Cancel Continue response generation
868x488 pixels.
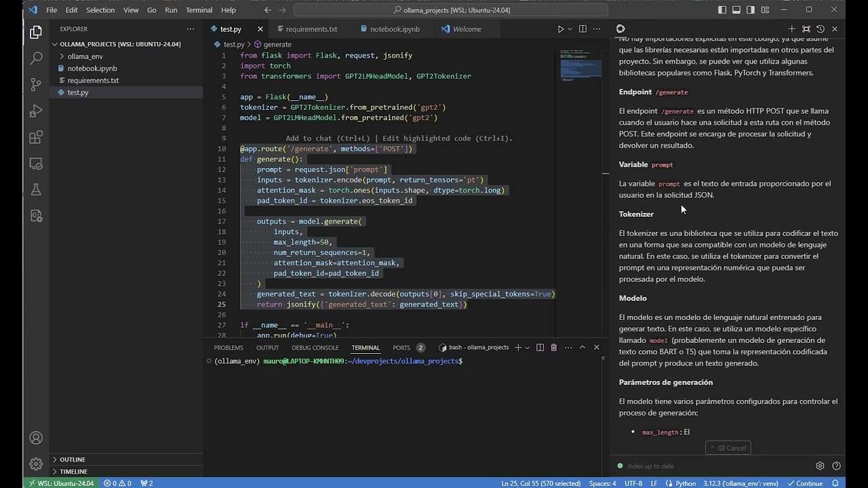click(x=729, y=448)
